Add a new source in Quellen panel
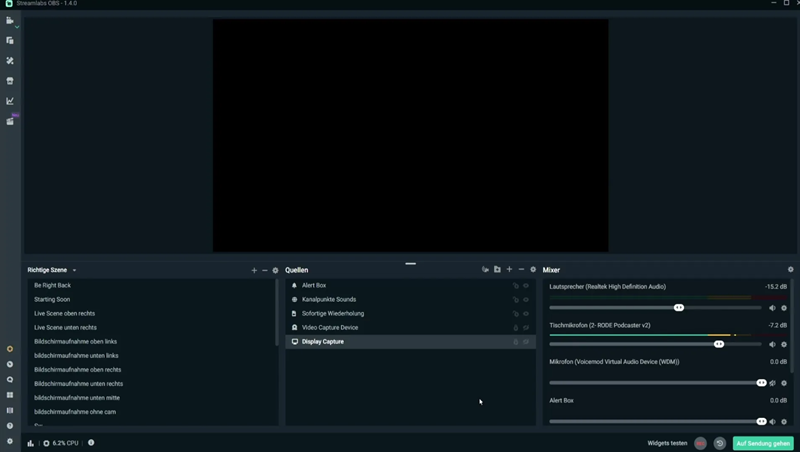The width and height of the screenshot is (800, 452). click(x=509, y=270)
